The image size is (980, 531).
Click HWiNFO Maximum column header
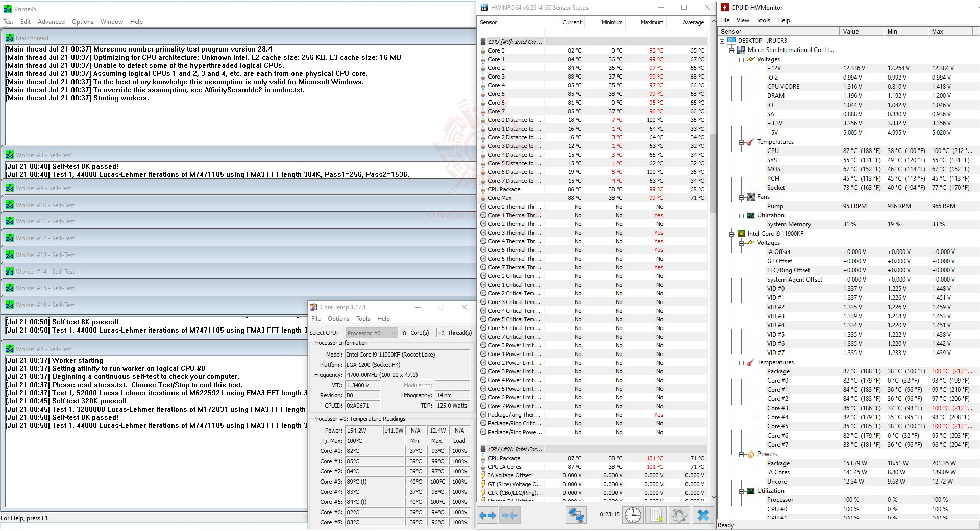646,22
